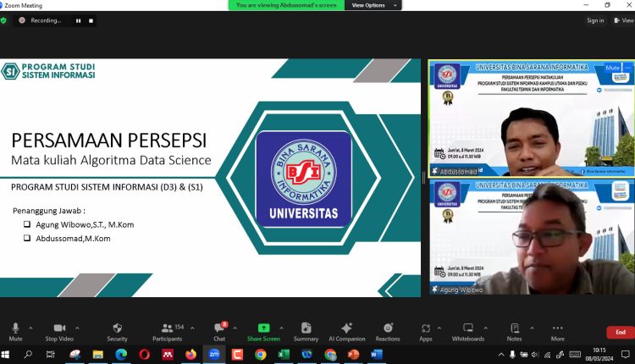635x364 pixels.
Task: Open Notes in Zoom toolbar
Action: (x=514, y=332)
